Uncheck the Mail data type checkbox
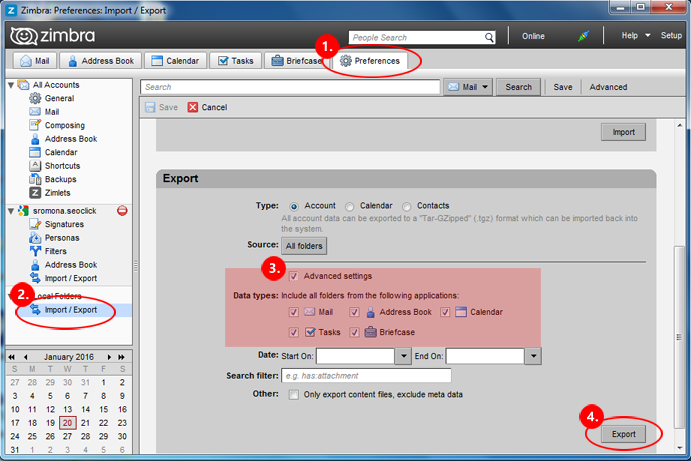Viewport: 691px width, 461px height. pos(293,312)
